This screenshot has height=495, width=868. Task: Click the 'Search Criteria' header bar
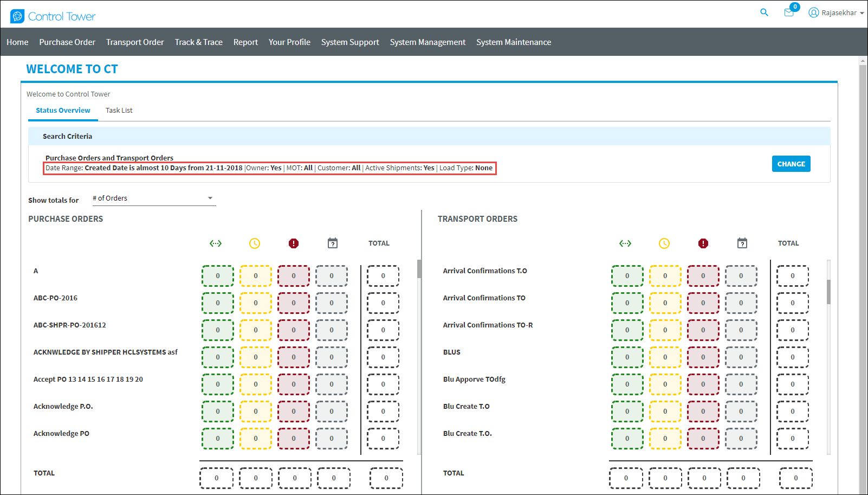coord(429,136)
